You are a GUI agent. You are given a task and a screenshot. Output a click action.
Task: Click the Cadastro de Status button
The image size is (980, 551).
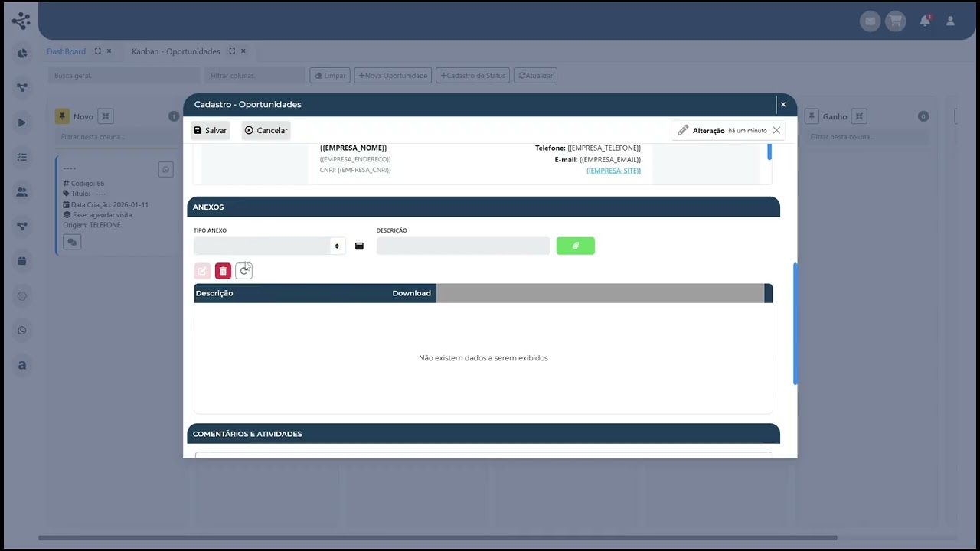tap(472, 76)
